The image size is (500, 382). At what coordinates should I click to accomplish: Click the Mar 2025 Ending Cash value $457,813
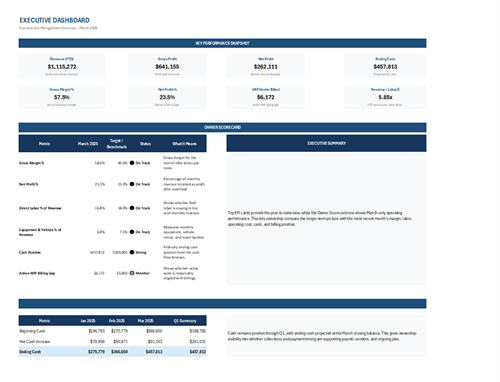coord(154,352)
